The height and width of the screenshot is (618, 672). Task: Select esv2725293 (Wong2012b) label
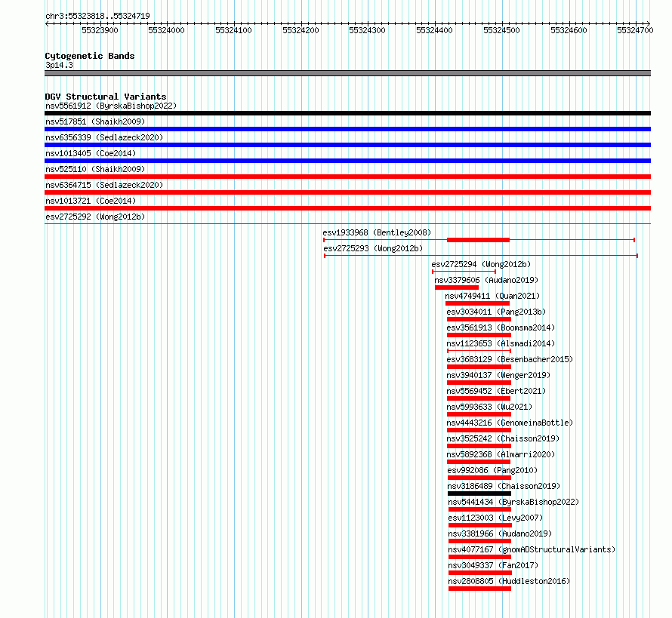373,248
